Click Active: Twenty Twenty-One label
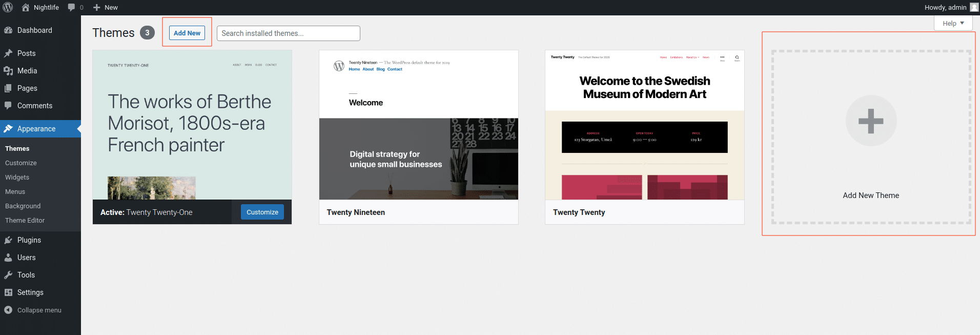The image size is (980, 335). tap(147, 212)
